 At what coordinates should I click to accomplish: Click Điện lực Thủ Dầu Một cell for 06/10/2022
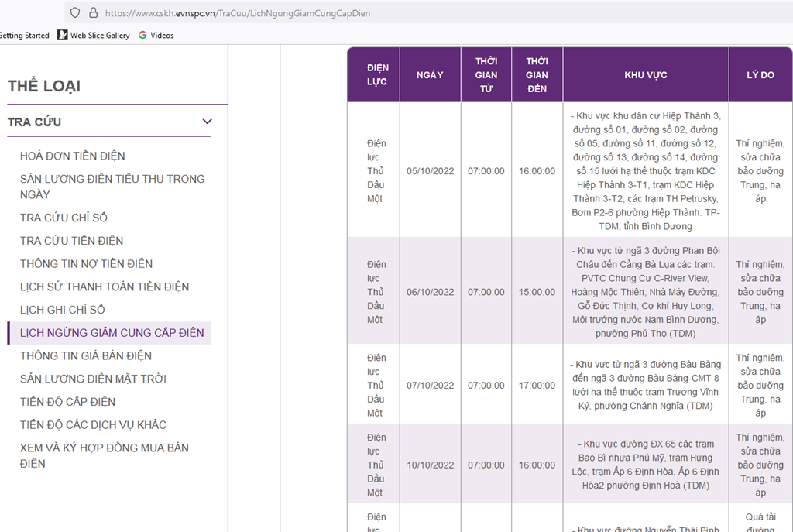(376, 292)
